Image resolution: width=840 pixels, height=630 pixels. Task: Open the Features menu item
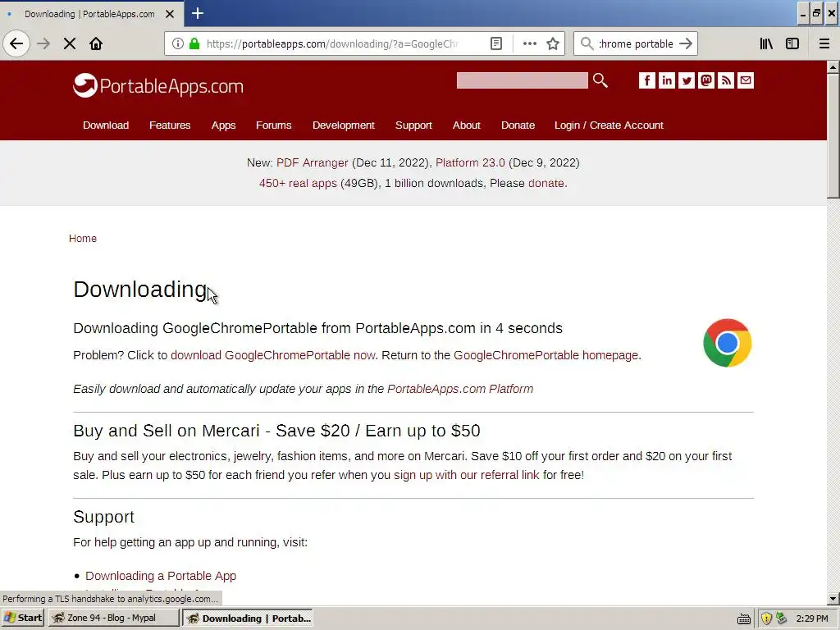pyautogui.click(x=170, y=125)
